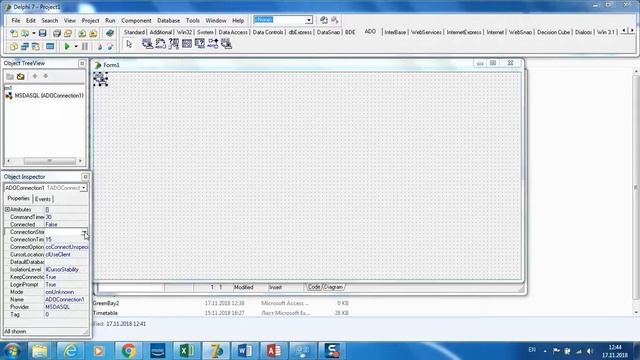Click the New items toolbar icon
This screenshot has width=640, height=360.
click(14, 33)
